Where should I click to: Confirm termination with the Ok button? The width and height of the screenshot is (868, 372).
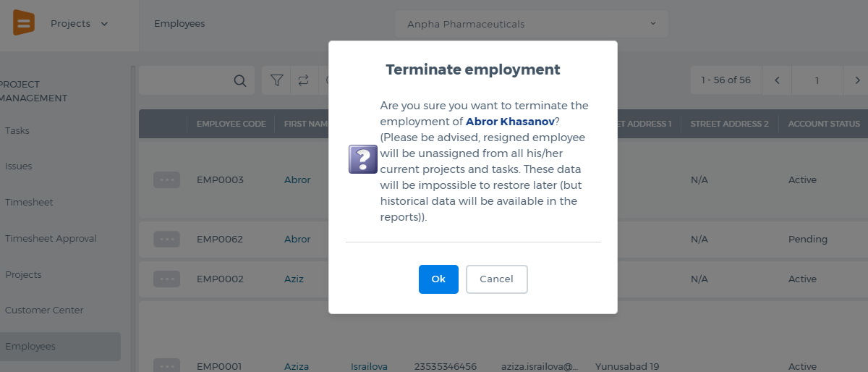click(438, 279)
